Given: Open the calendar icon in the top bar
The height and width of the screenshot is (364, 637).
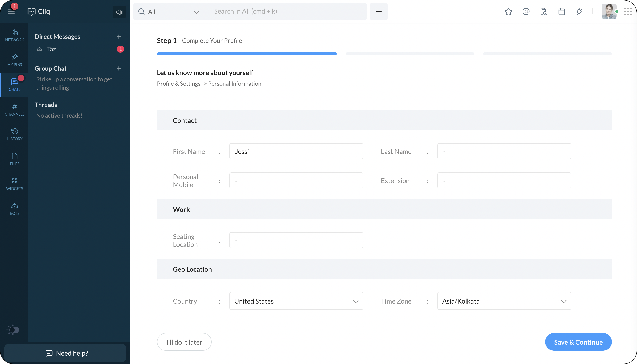Looking at the screenshot, I should 561,12.
